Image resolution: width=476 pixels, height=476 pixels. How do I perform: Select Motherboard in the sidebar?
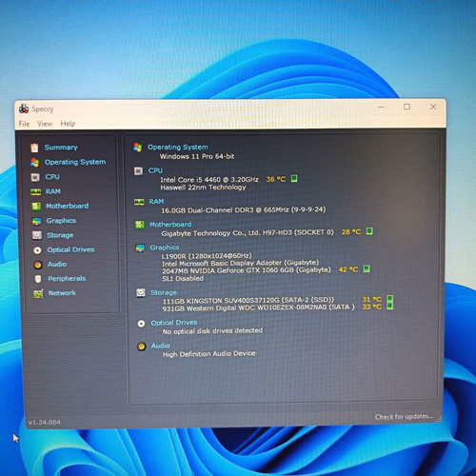[x=68, y=206]
